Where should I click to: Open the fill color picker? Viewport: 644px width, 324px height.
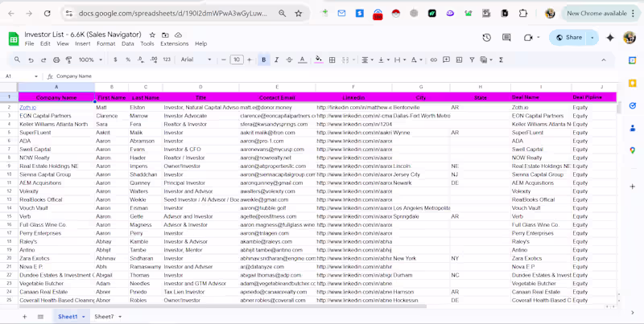click(319, 59)
